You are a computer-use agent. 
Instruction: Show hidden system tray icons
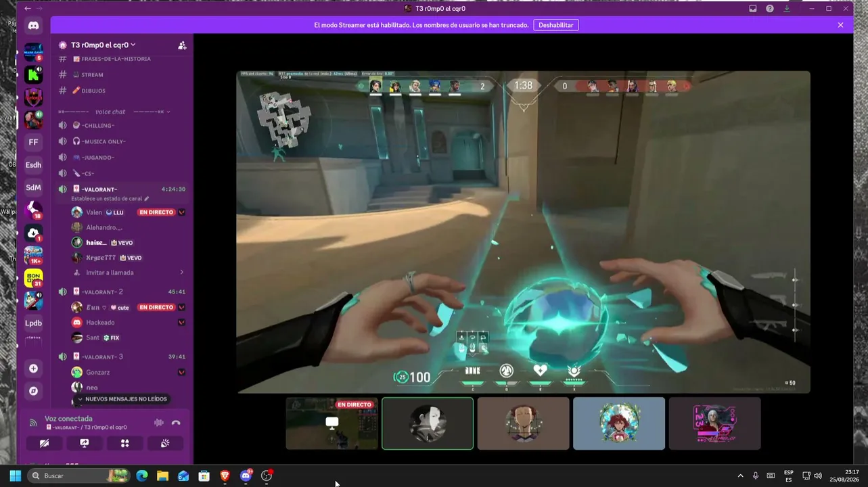tap(740, 476)
